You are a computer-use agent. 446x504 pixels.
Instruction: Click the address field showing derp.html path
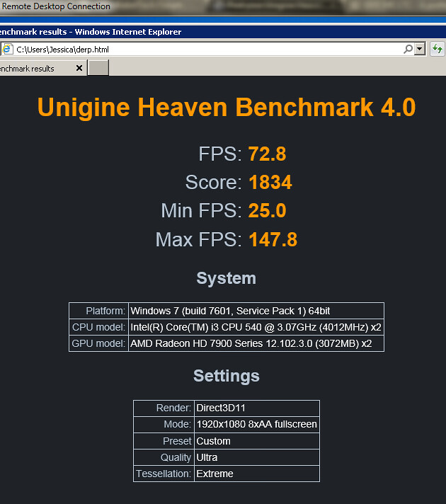205,50
